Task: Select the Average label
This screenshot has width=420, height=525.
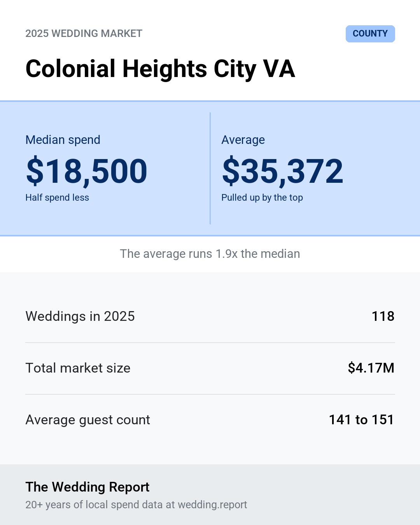Action: coord(243,140)
